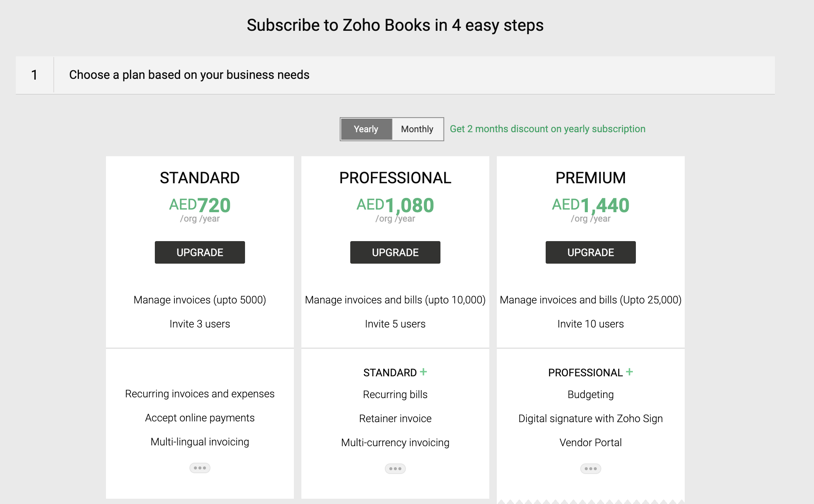This screenshot has width=814, height=504.
Task: Click the AED720 Standard price
Action: [x=200, y=205]
